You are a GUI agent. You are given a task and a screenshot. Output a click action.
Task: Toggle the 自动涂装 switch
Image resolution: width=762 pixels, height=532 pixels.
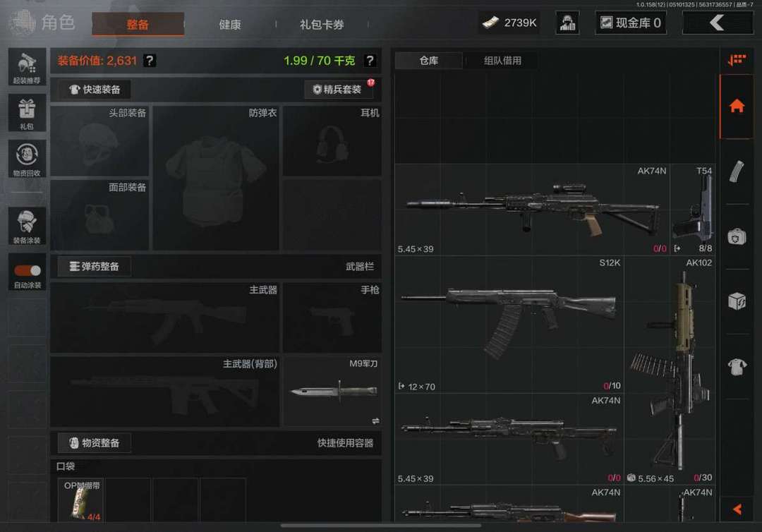(28, 271)
